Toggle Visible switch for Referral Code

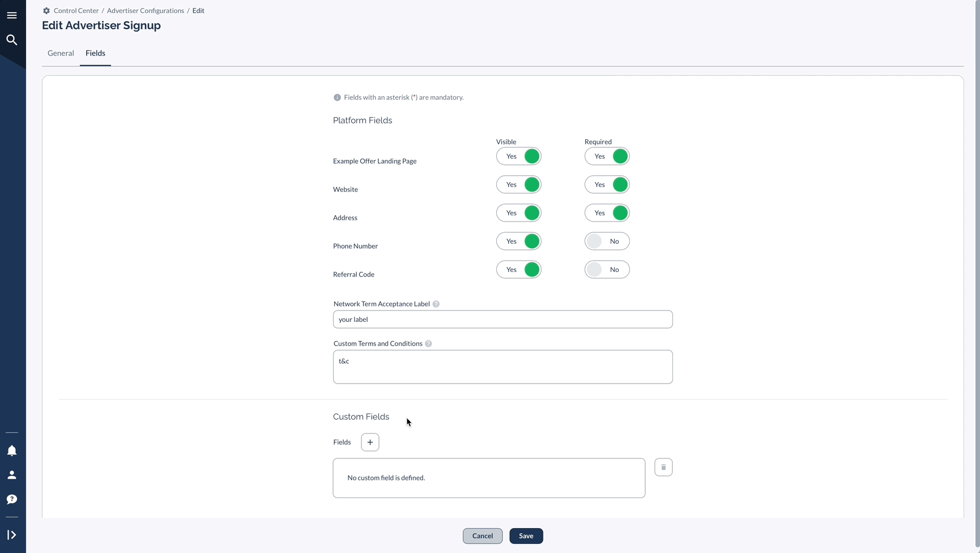519,270
